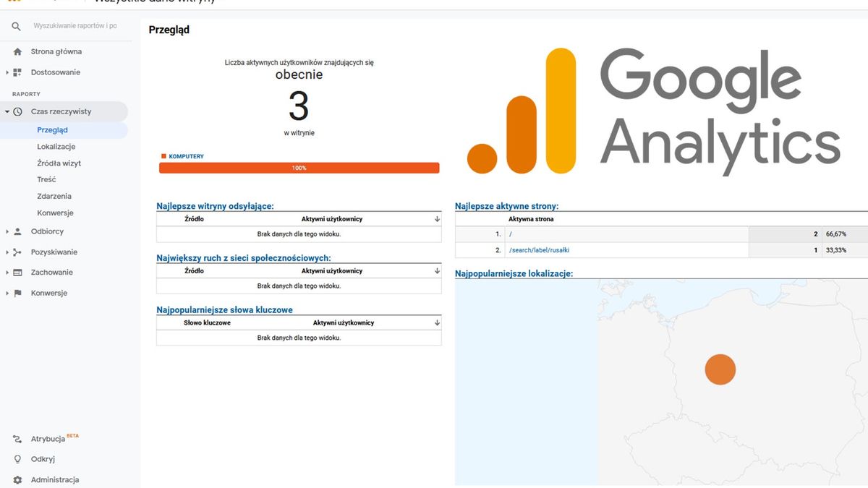Image resolution: width=868 pixels, height=488 pixels.
Task: Sort referring sites by Aktywni użytkownicy arrow
Action: [x=437, y=219]
